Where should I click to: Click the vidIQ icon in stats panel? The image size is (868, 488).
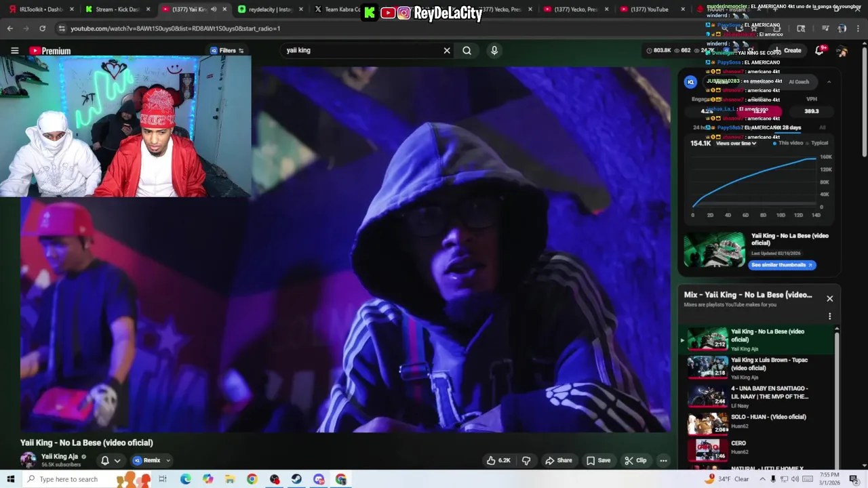(690, 82)
